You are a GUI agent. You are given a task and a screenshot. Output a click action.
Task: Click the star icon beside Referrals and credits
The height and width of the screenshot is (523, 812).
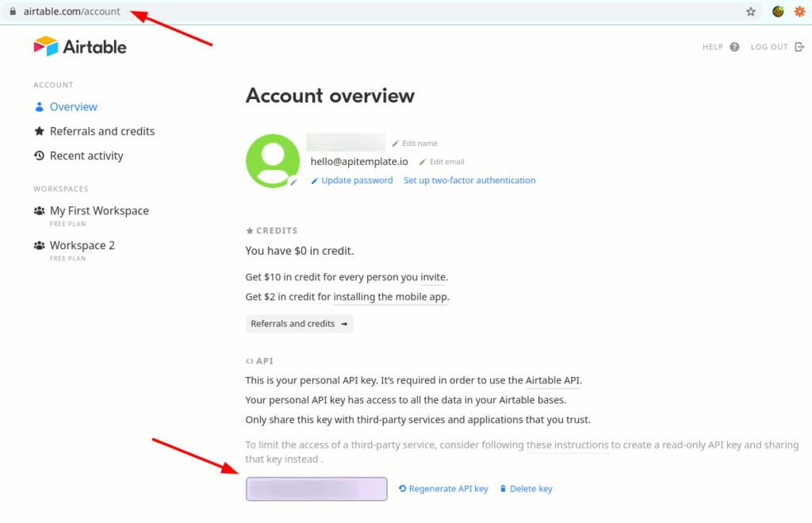point(39,131)
